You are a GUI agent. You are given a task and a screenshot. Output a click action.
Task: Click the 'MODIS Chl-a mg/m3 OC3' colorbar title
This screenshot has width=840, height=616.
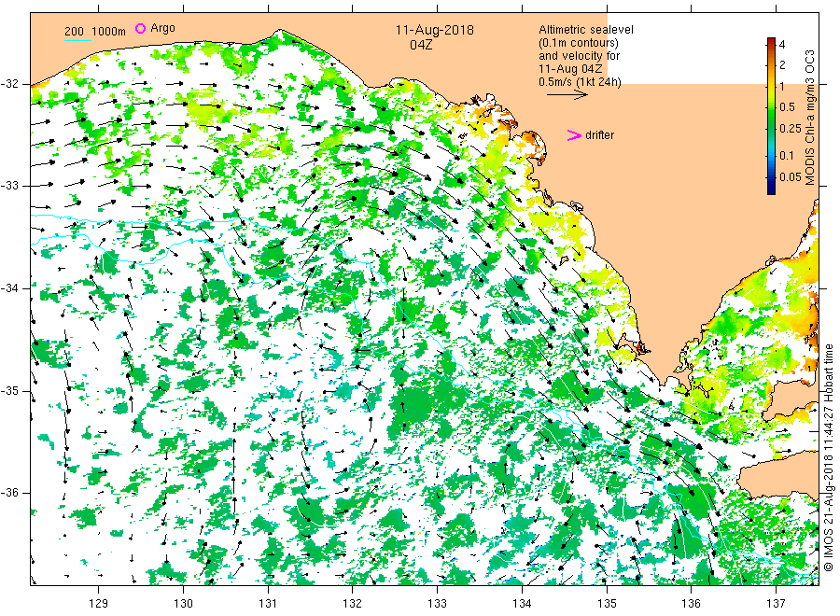[809, 118]
